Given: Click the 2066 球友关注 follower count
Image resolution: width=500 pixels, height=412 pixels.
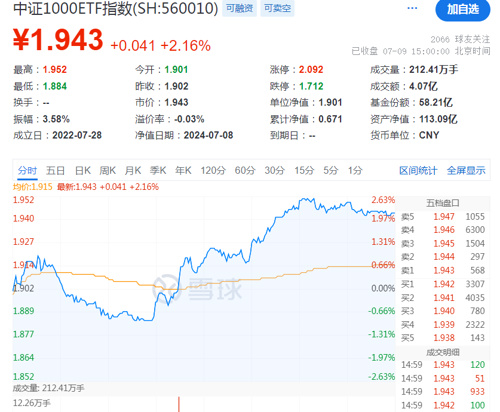Looking at the screenshot, I should 460,39.
